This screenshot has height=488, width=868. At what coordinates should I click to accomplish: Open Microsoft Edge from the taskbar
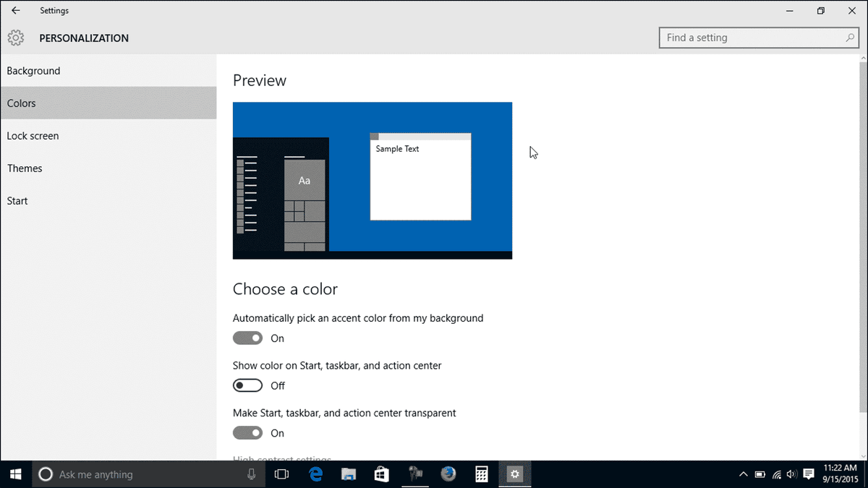click(315, 474)
